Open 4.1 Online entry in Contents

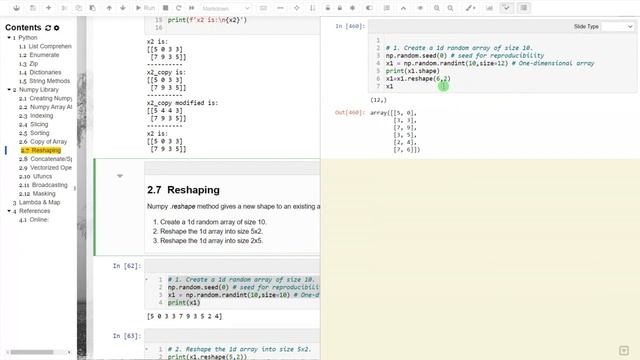point(33,220)
